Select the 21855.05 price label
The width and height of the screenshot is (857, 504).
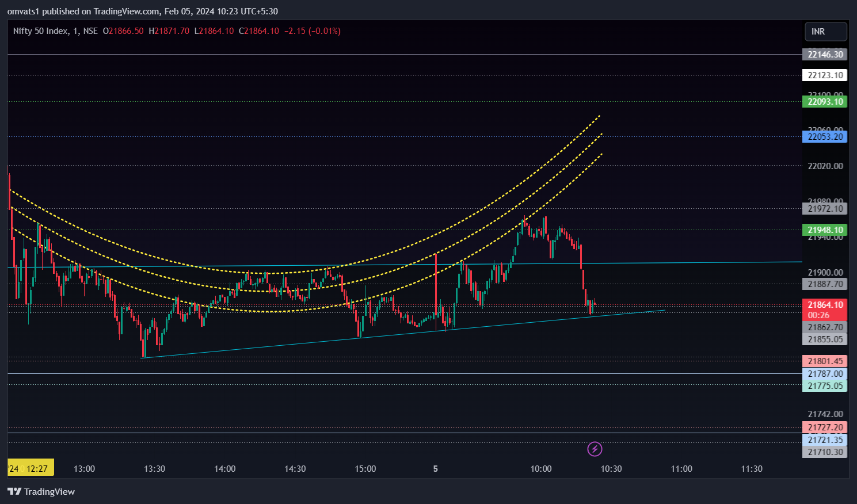[x=825, y=339]
